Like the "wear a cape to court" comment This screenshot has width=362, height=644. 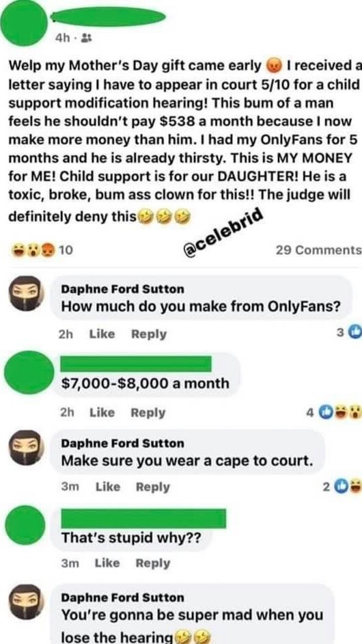click(x=108, y=487)
